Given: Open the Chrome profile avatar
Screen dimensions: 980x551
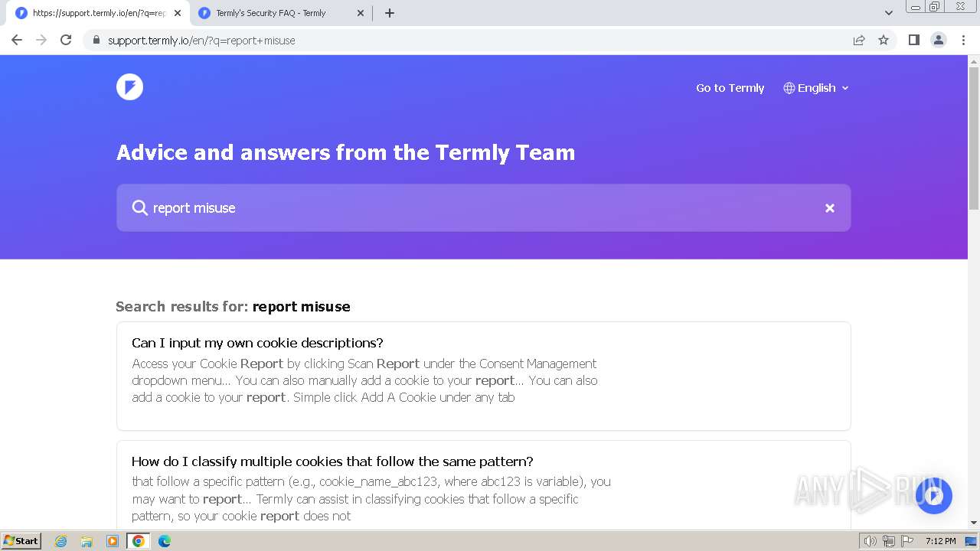Looking at the screenshot, I should tap(939, 40).
